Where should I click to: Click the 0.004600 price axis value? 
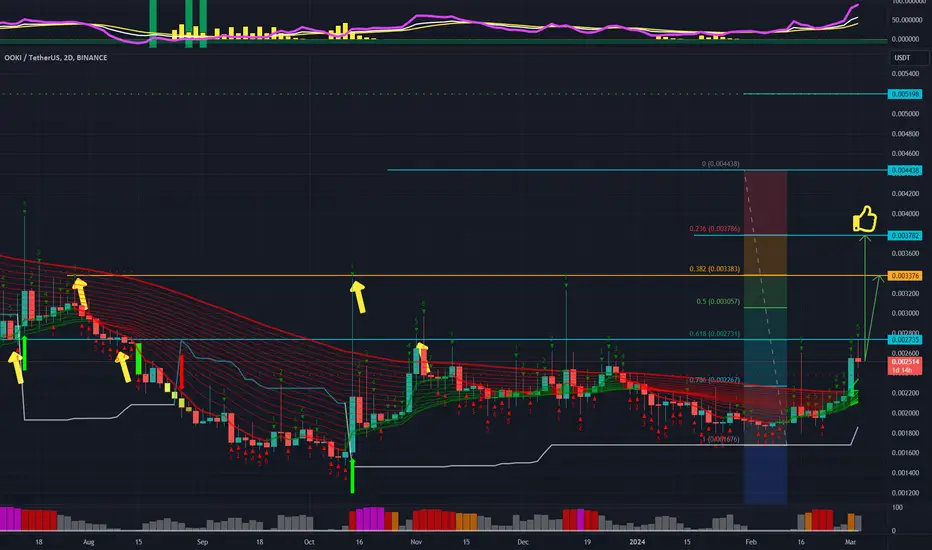coord(905,153)
